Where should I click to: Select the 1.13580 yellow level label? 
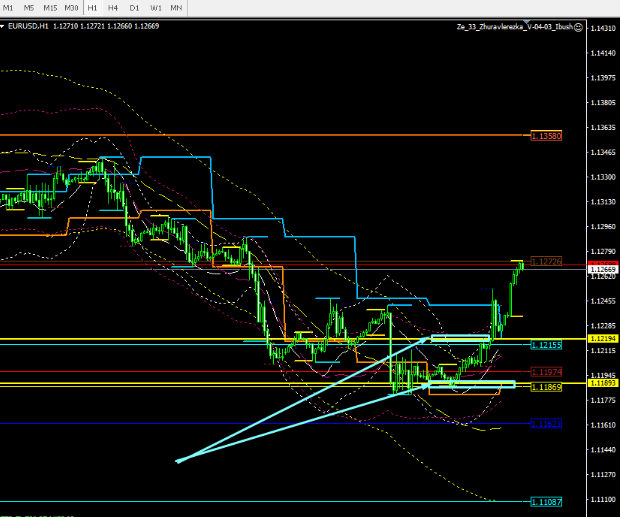[546, 135]
